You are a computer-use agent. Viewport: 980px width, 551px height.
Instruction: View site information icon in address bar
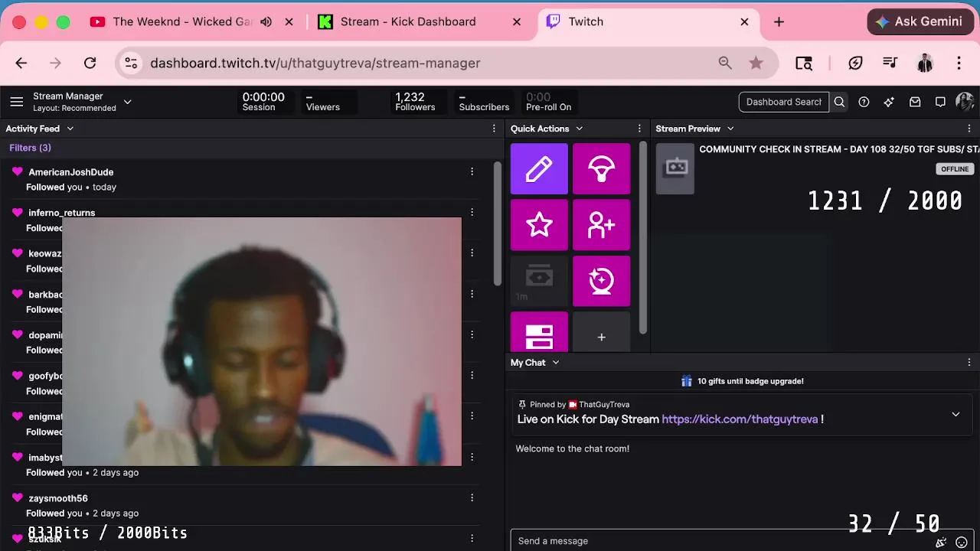131,63
